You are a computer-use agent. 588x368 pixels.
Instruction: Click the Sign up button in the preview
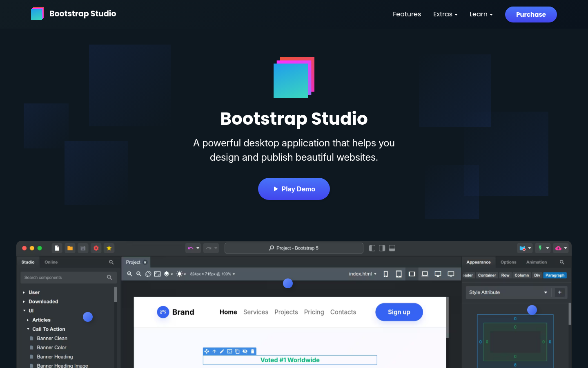(x=399, y=312)
